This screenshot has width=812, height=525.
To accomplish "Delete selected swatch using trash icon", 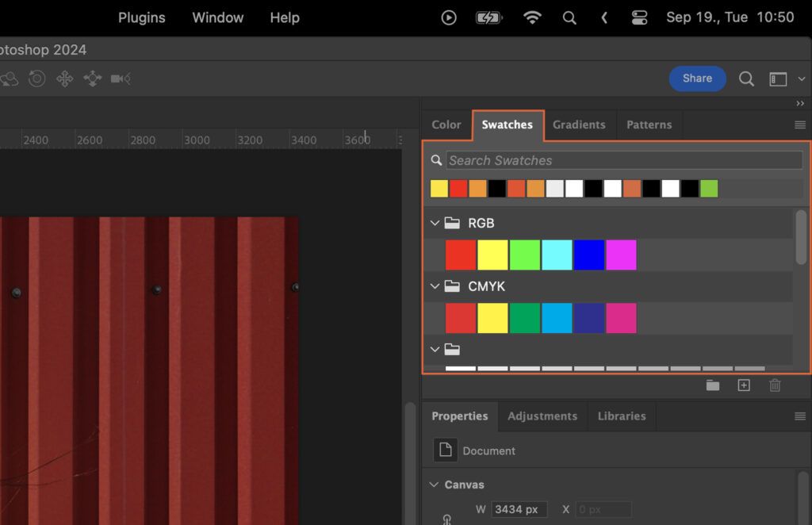I will pos(775,385).
